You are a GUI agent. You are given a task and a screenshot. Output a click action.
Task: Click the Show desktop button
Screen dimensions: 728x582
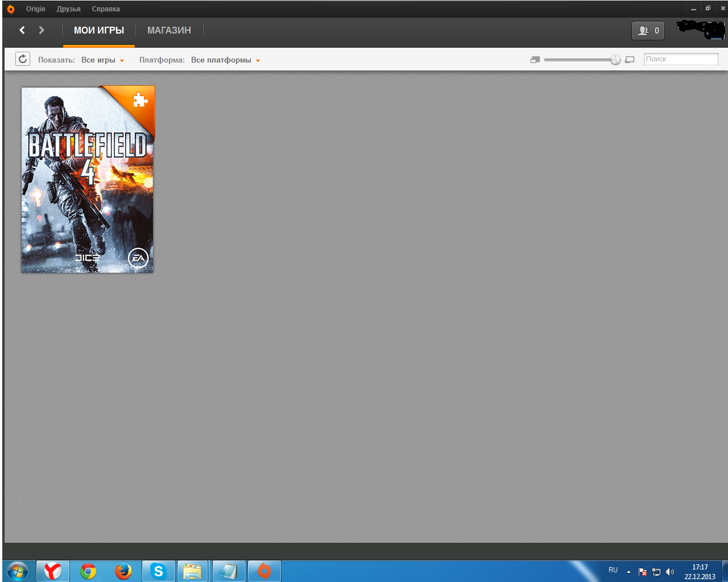click(725, 571)
